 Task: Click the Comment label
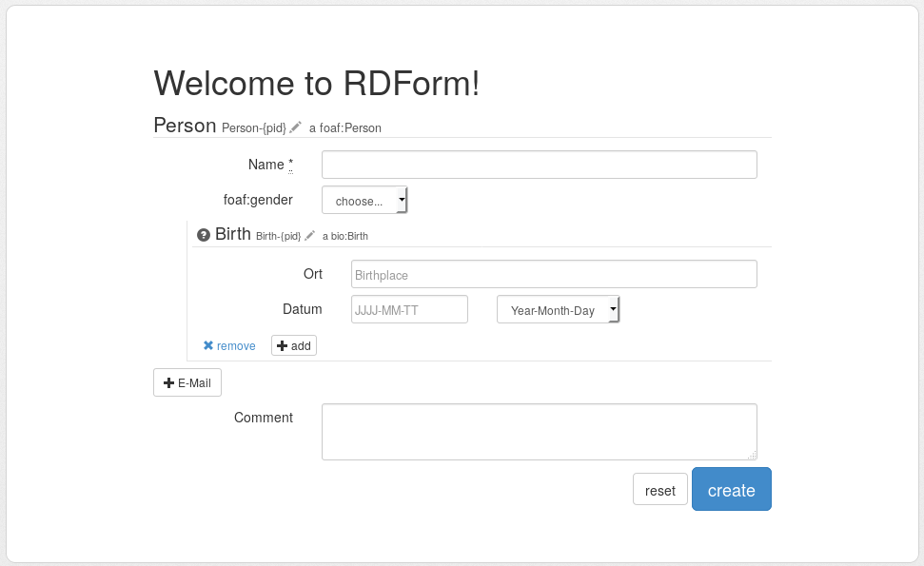click(x=264, y=418)
